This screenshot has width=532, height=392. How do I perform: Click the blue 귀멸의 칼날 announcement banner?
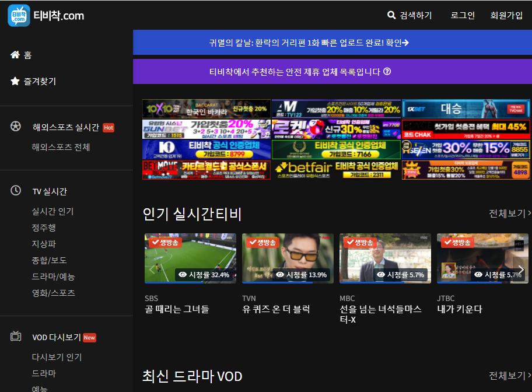click(x=332, y=43)
